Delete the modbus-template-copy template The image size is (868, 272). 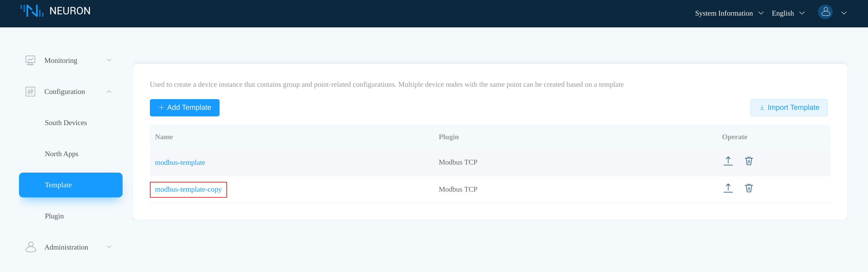click(x=748, y=188)
